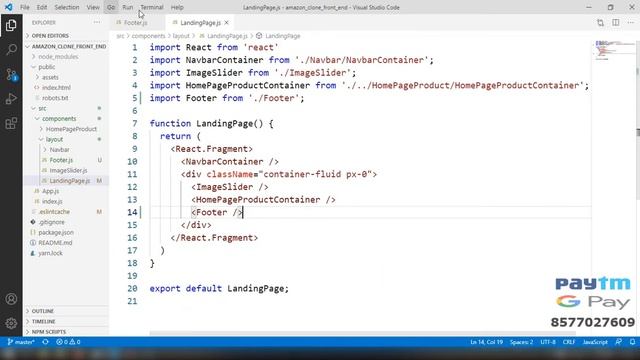The height and width of the screenshot is (360, 640).
Task: Open editor More Actions ellipsis
Action: coord(631,23)
